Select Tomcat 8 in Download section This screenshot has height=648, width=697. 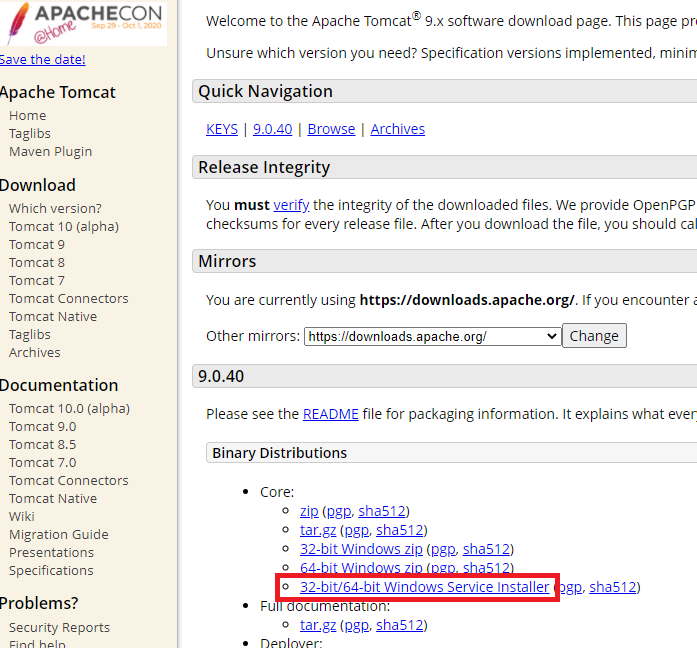coord(37,263)
